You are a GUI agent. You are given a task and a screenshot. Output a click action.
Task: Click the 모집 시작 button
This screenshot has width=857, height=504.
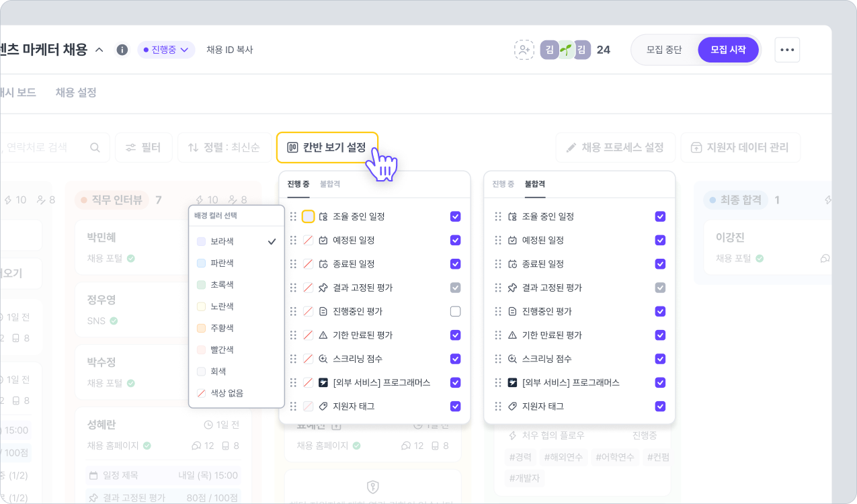click(x=728, y=50)
